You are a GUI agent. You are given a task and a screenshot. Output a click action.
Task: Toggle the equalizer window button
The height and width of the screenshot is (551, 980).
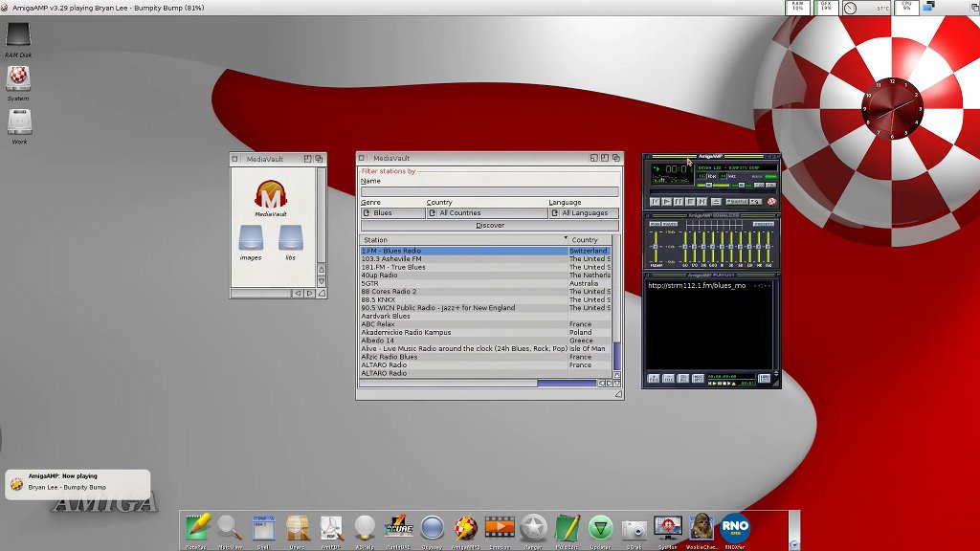(759, 185)
